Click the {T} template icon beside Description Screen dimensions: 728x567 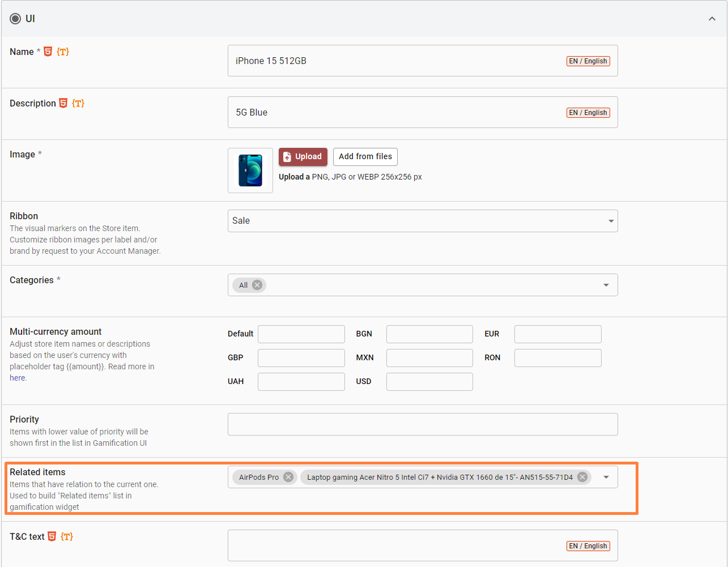point(78,103)
